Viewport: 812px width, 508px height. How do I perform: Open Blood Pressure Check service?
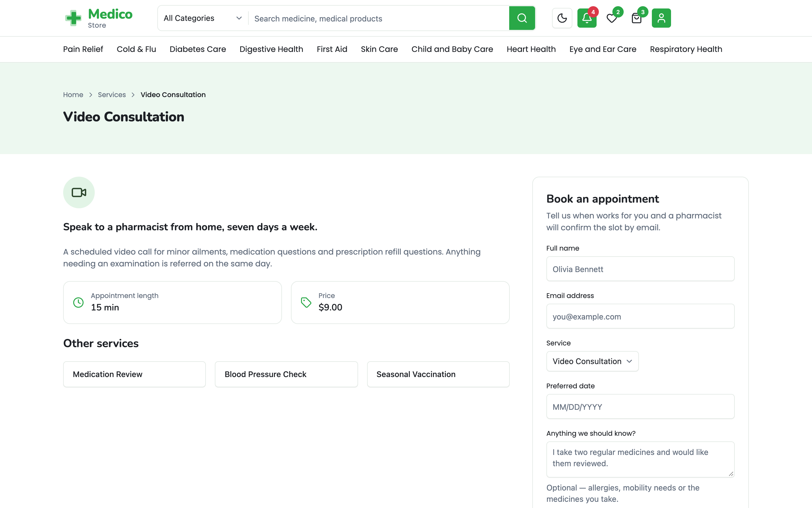click(286, 374)
